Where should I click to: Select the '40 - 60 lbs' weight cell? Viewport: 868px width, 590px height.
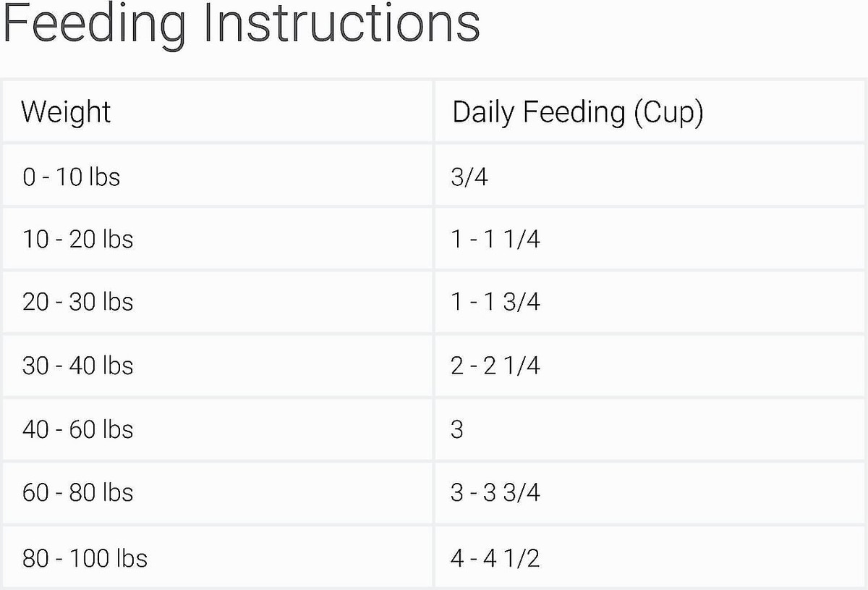[77, 429]
